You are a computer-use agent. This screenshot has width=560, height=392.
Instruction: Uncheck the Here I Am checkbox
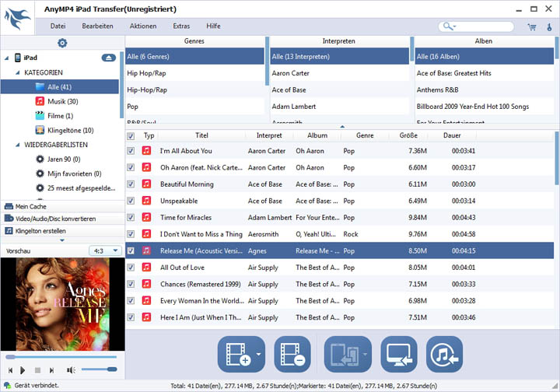[x=131, y=317]
